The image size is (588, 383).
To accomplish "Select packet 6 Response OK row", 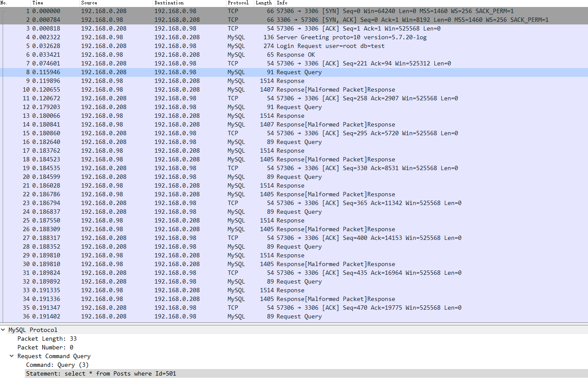I will tap(294, 55).
